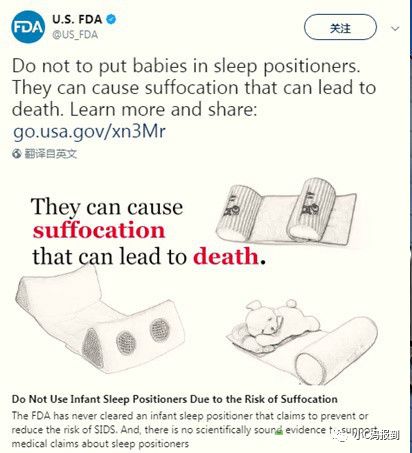Open the teddy bear sleep positioner illustration
Image resolution: width=412 pixels, height=453 pixels.
302,341
